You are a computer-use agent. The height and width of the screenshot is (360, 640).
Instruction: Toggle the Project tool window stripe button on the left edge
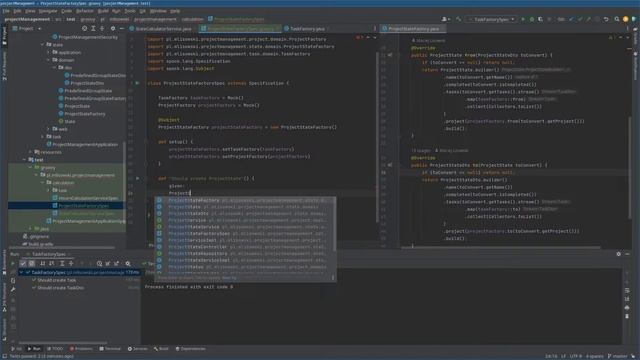click(x=4, y=37)
